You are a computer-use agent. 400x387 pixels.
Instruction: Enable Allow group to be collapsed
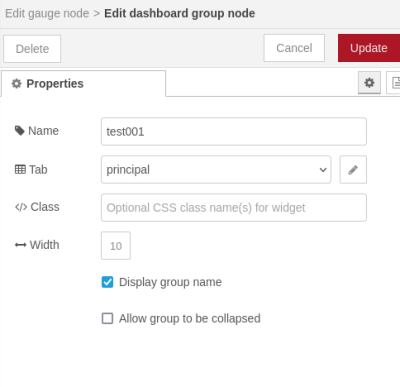tap(107, 318)
